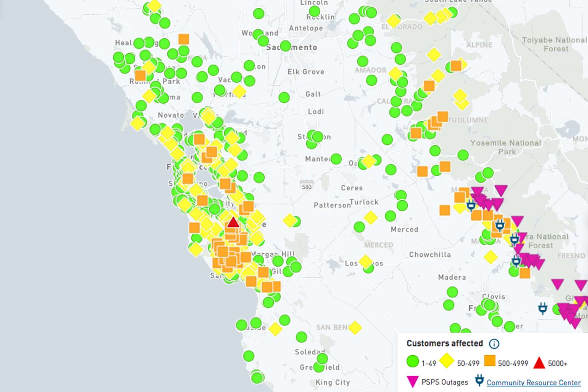This screenshot has width=588, height=392.
Task: Click the green 1-49 legend circle
Action: [x=413, y=361]
